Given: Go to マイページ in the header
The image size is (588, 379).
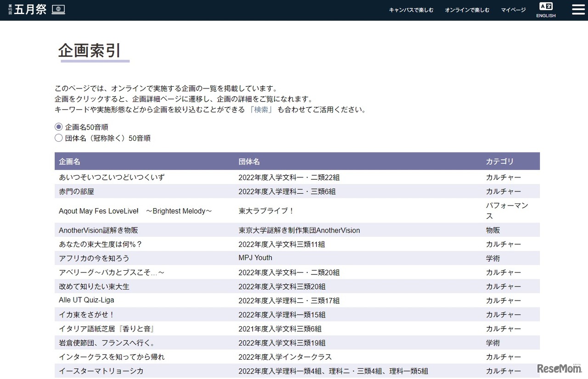Looking at the screenshot, I should coord(513,10).
